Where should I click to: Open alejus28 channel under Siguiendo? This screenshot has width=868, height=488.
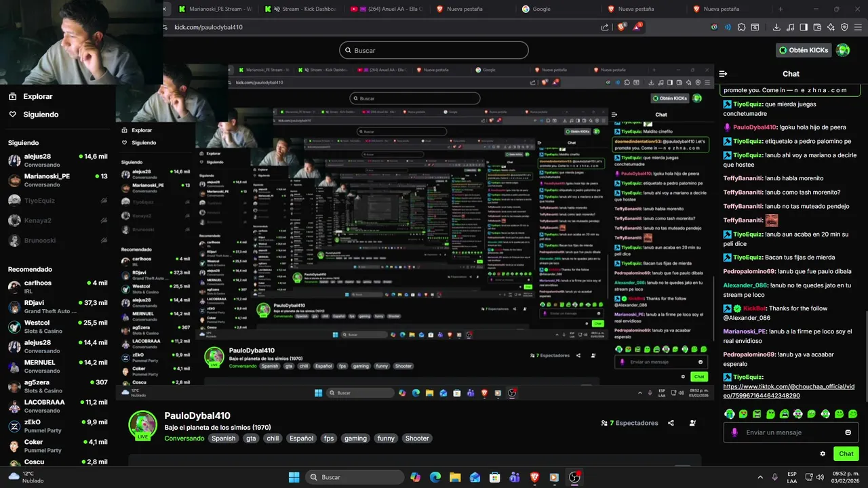coord(57,161)
